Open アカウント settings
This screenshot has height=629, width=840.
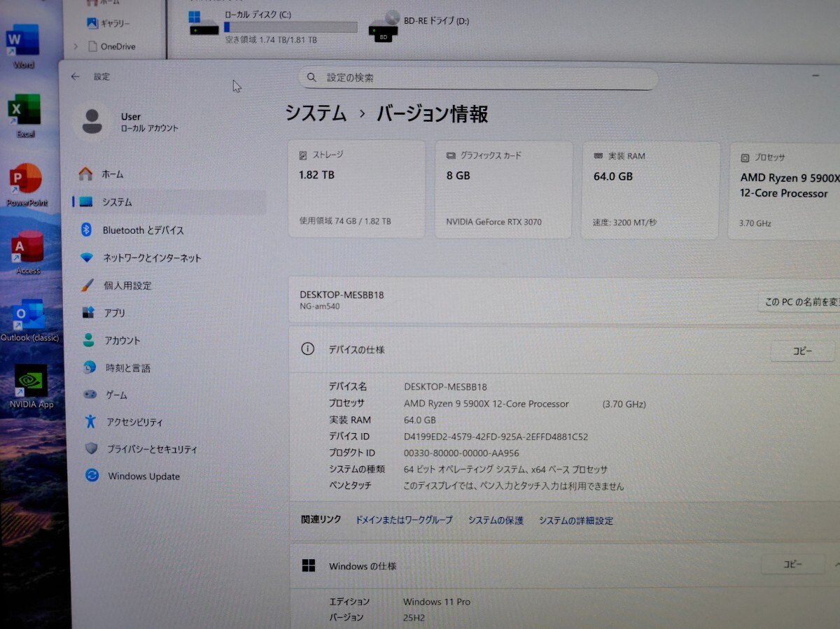click(122, 340)
